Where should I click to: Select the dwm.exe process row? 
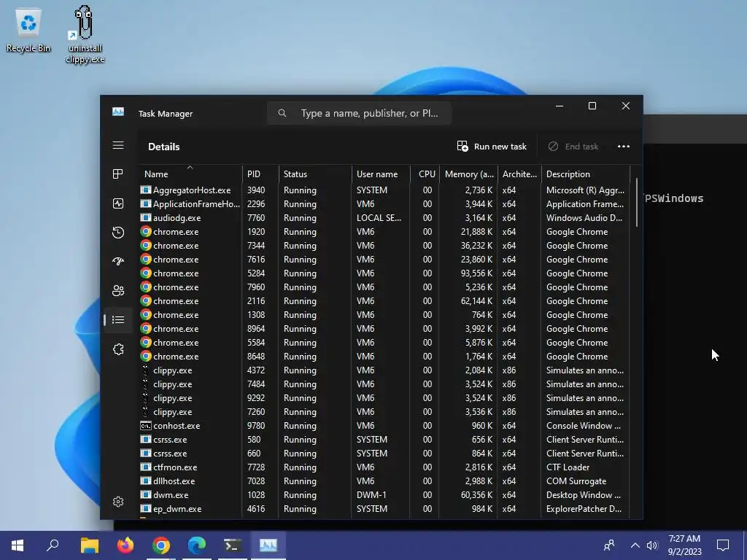(x=384, y=495)
